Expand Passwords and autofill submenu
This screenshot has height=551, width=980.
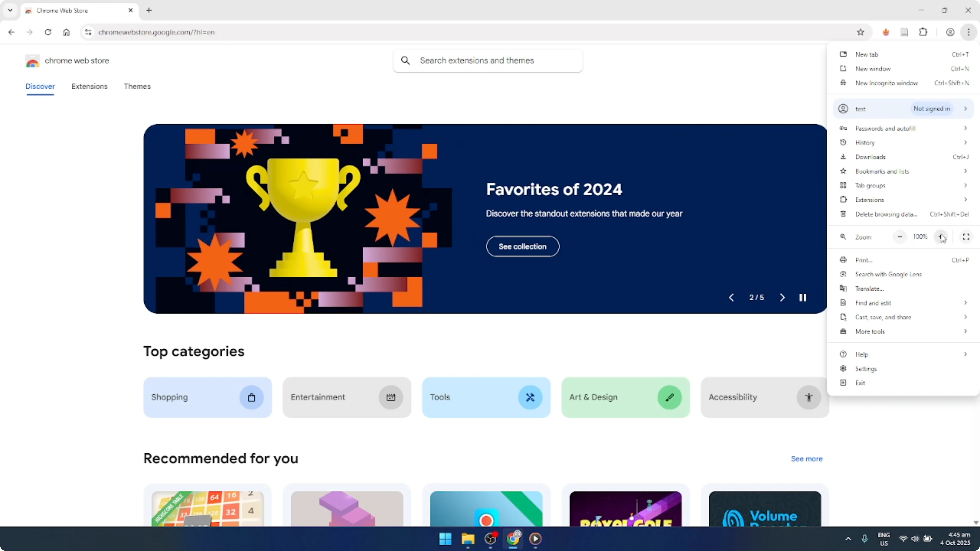[x=904, y=129]
